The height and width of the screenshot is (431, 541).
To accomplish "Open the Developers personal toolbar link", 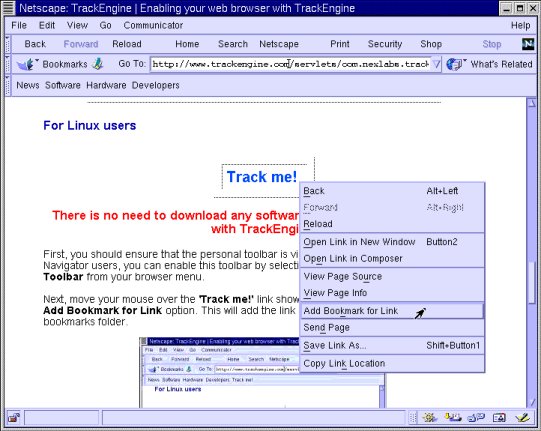I will point(156,85).
